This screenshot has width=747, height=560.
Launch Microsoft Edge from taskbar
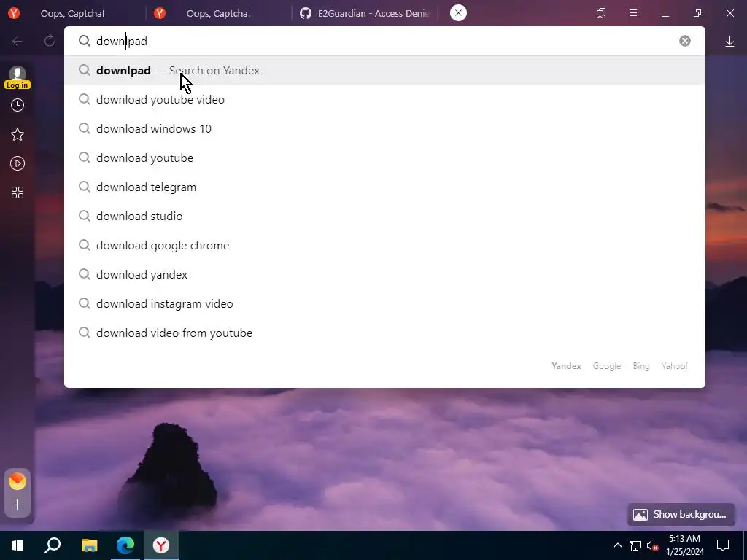click(125, 545)
